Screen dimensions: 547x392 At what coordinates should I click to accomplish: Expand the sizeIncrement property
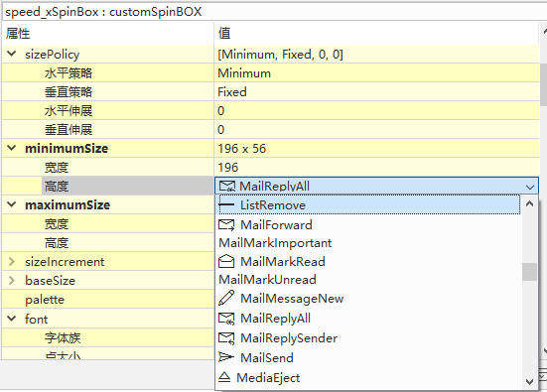[12, 261]
